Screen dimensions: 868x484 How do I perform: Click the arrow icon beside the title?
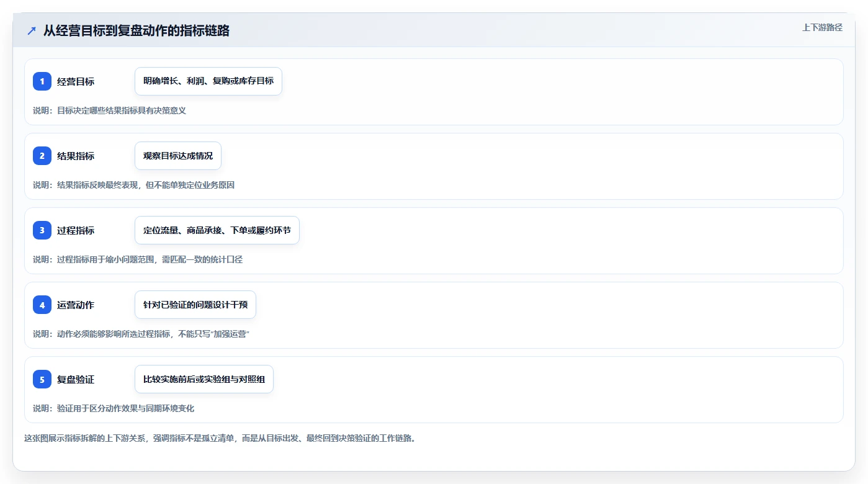(32, 30)
